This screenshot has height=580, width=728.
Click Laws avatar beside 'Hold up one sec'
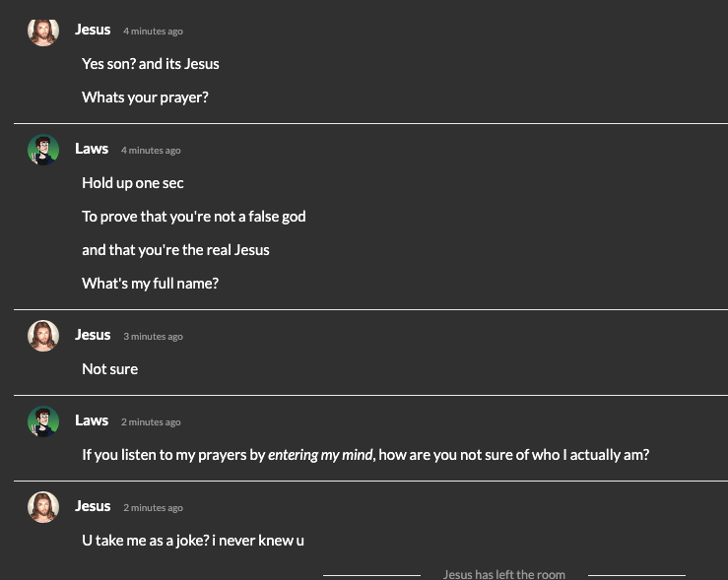coord(43,150)
